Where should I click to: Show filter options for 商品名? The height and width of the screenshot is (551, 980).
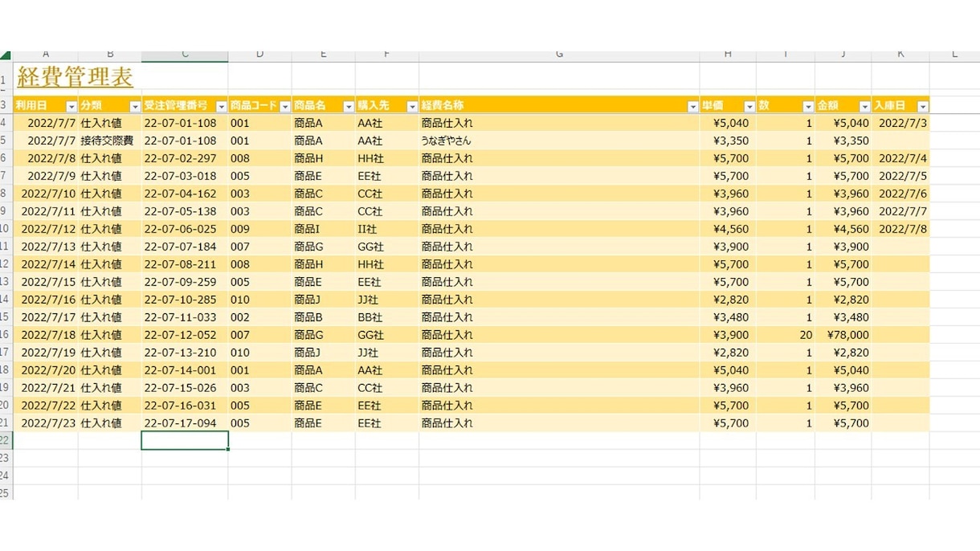349,107
